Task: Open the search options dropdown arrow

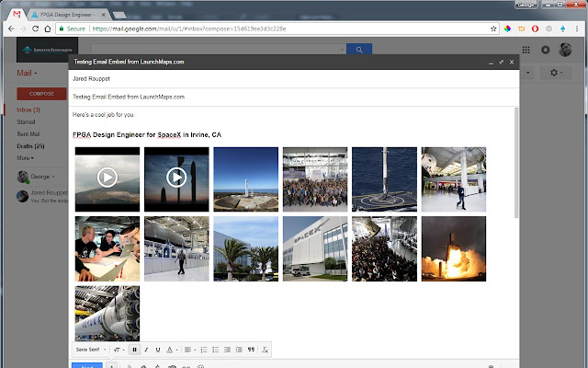Action: (x=342, y=50)
